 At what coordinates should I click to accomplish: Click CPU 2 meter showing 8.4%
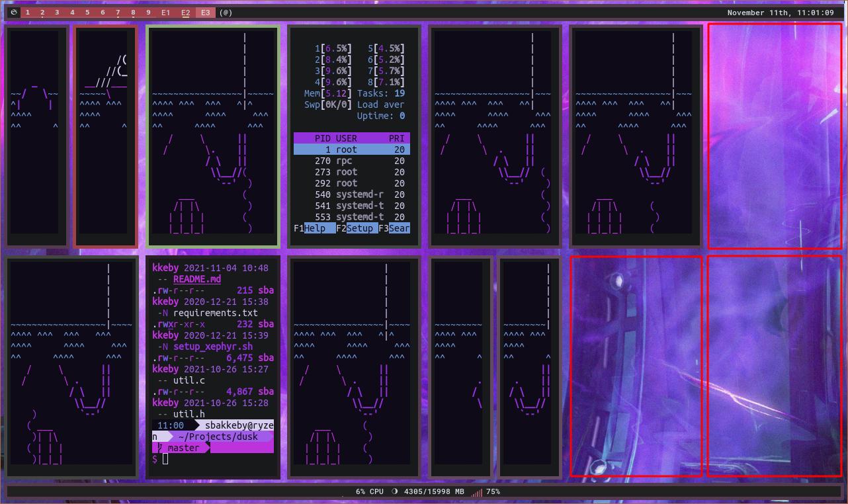[x=333, y=60]
